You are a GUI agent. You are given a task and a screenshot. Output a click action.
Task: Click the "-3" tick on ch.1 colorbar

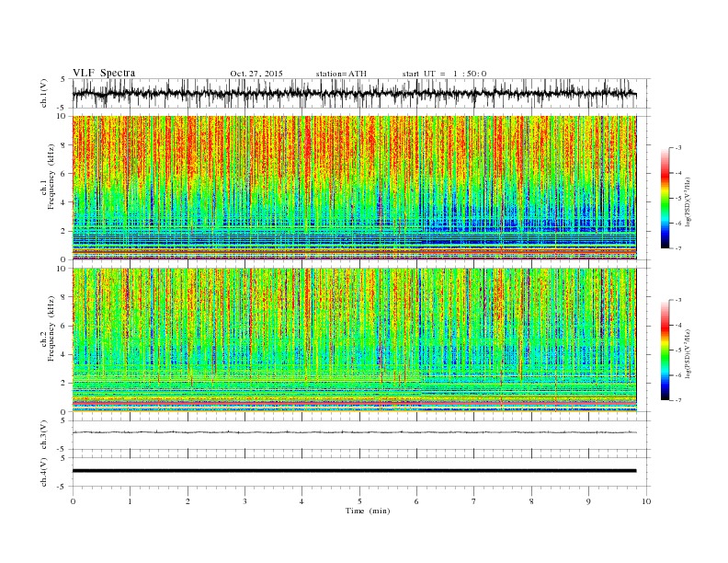click(678, 148)
